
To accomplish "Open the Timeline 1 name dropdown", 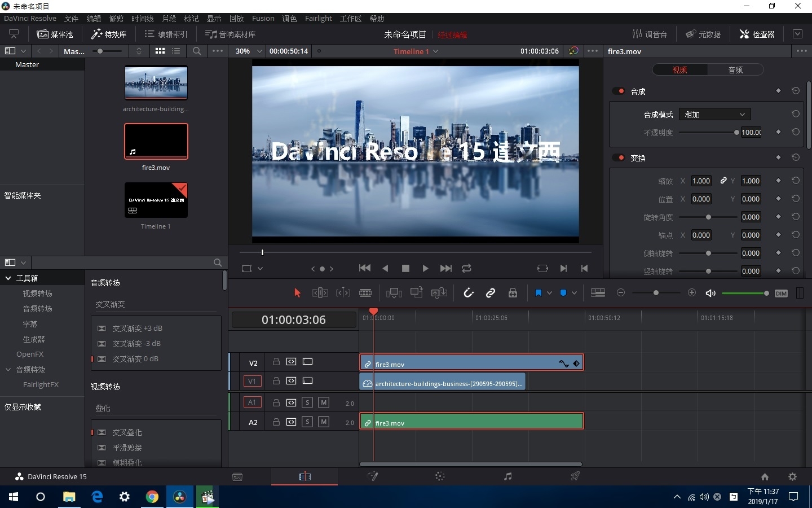I will (416, 51).
